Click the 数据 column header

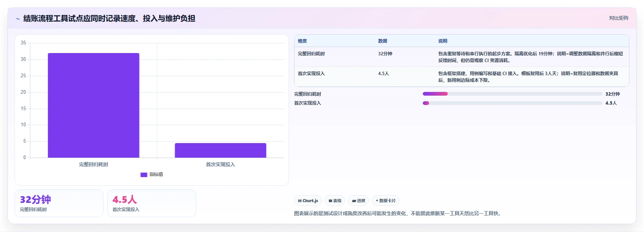click(383, 41)
